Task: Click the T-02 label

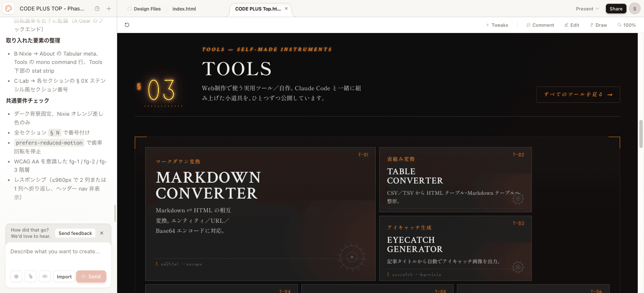Action: point(518,155)
